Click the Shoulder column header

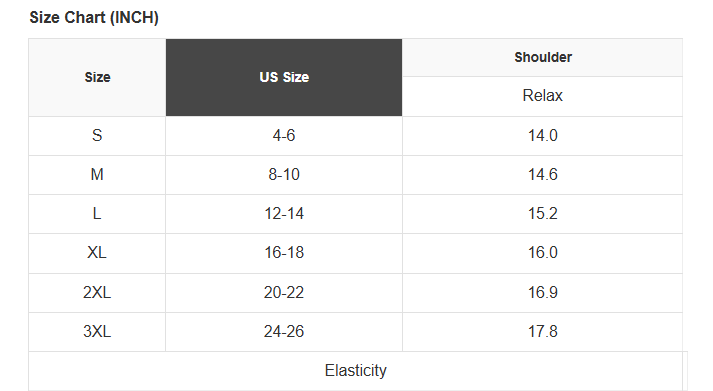542,57
